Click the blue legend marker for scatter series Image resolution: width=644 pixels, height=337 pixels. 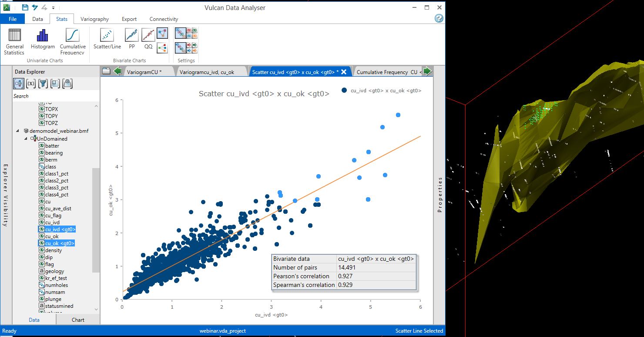(345, 90)
